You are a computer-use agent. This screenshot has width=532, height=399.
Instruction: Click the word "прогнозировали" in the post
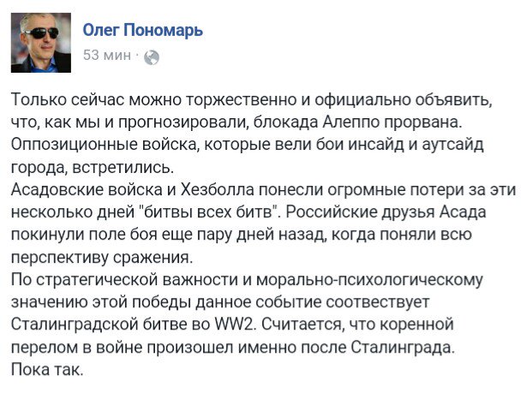tap(182, 122)
